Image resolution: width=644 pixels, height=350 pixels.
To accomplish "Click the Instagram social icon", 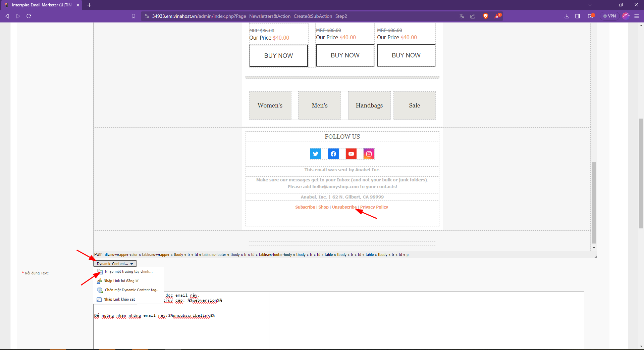I will [x=369, y=154].
